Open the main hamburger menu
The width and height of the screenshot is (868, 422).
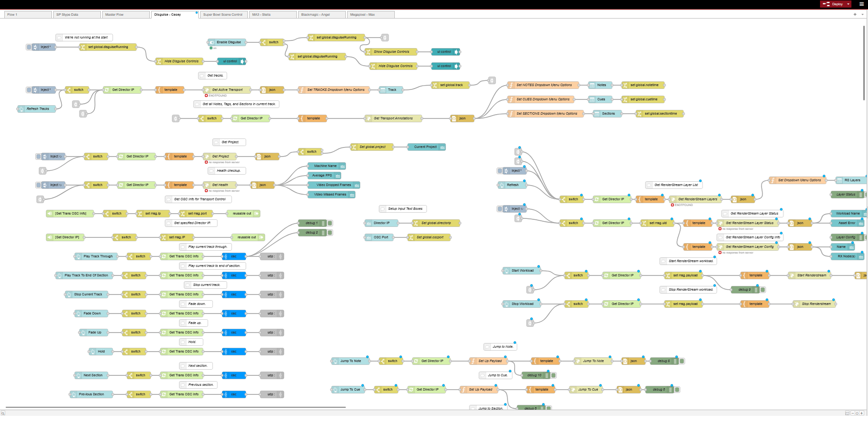[x=861, y=4]
